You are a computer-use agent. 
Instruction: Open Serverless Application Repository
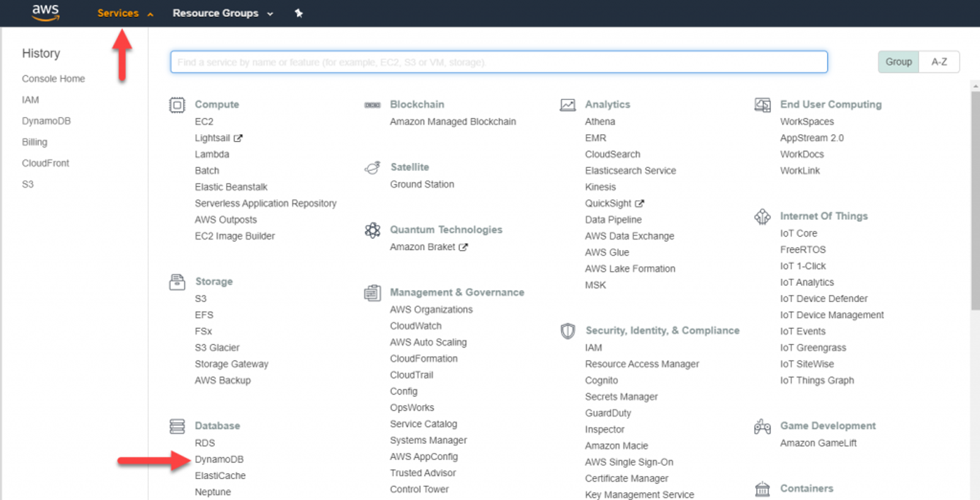click(x=266, y=203)
